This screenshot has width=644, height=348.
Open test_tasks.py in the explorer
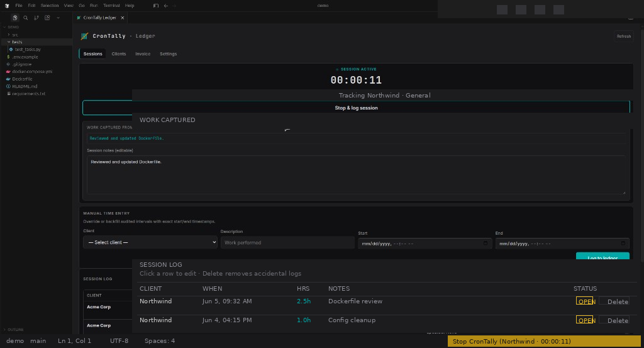28,49
